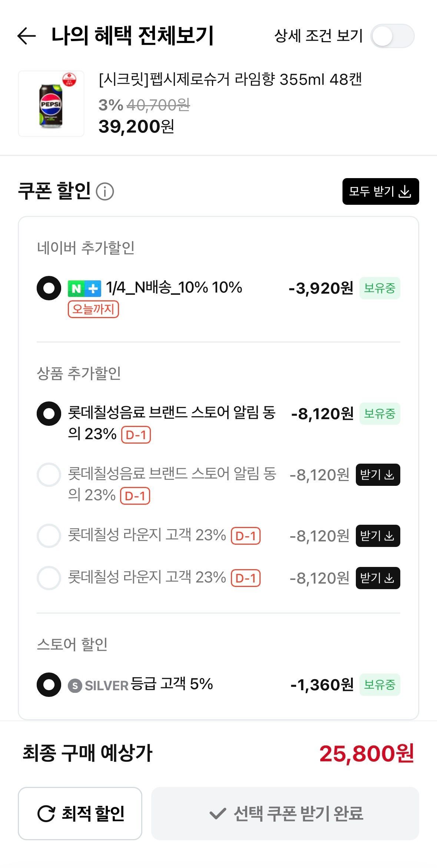Select the first 롯데칠성 라운지 고객 23% radio
The height and width of the screenshot is (868, 437).
pyautogui.click(x=49, y=536)
